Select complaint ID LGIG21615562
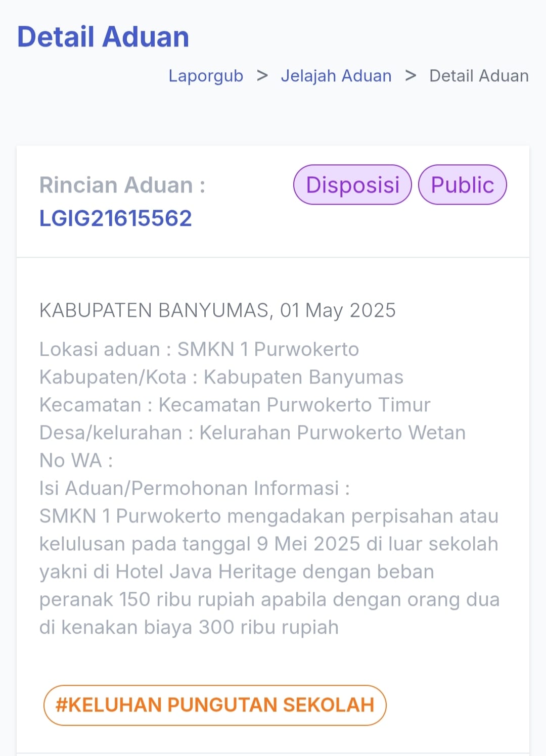 coord(116,218)
